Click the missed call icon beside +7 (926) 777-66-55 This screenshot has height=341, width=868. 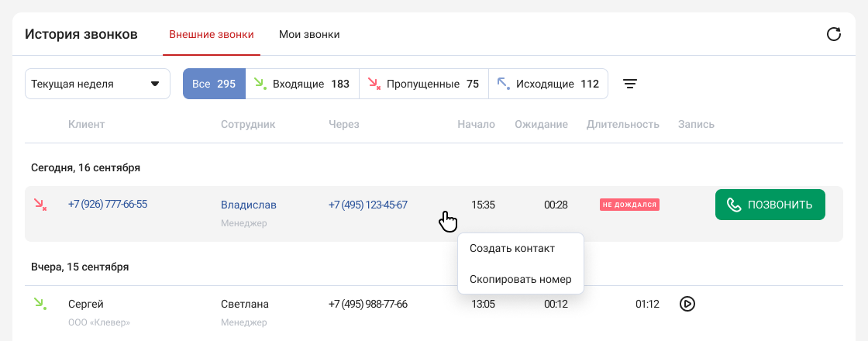coord(40,205)
